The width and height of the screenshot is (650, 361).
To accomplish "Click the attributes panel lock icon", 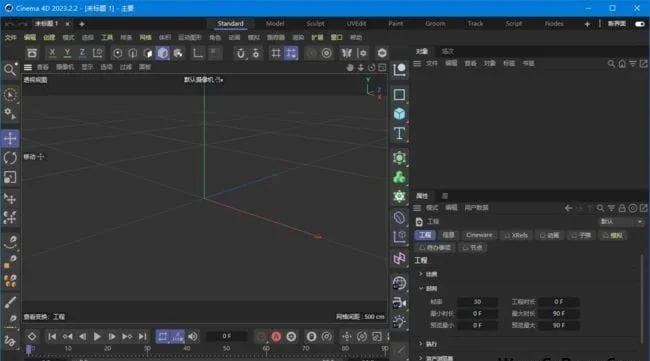I will coord(622,208).
